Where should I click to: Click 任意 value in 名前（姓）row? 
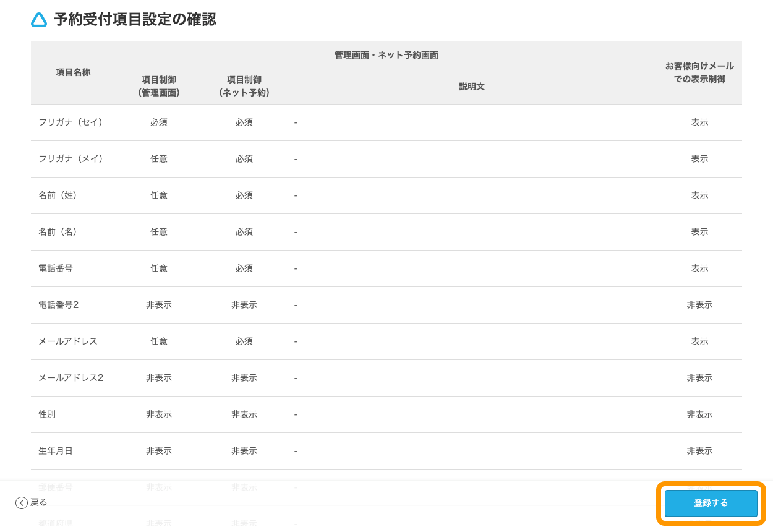[x=159, y=195]
